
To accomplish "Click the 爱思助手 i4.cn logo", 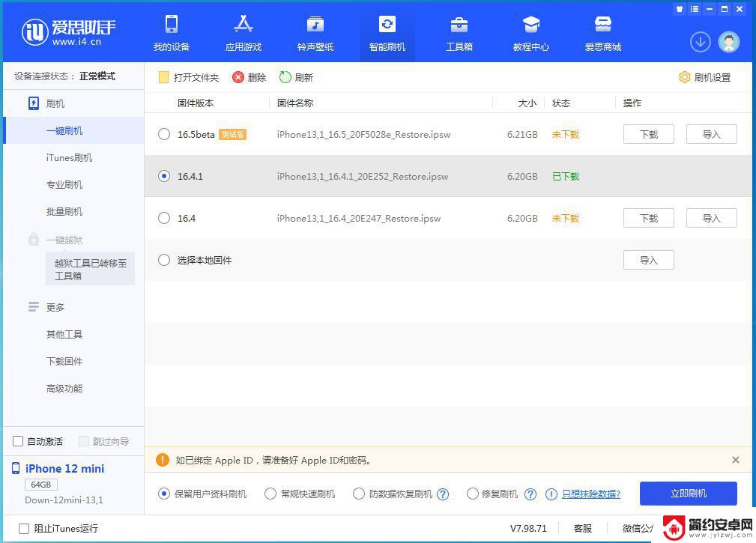I will click(68, 33).
